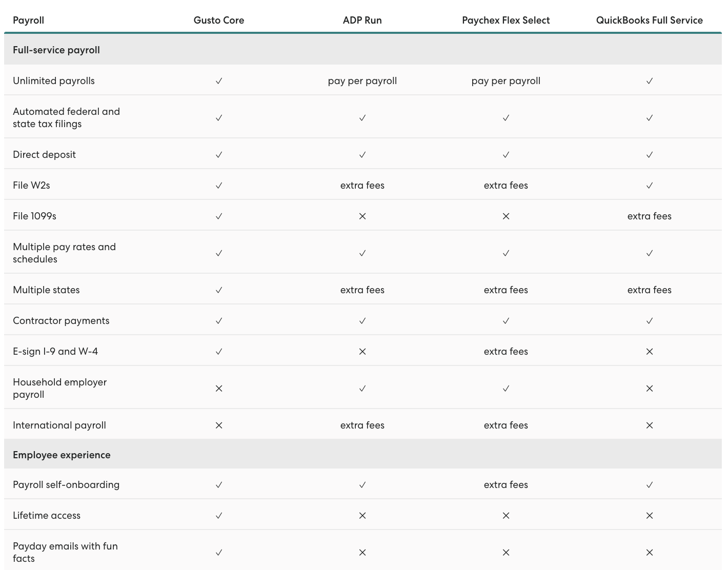Click the Full-service payroll section heading

point(56,50)
